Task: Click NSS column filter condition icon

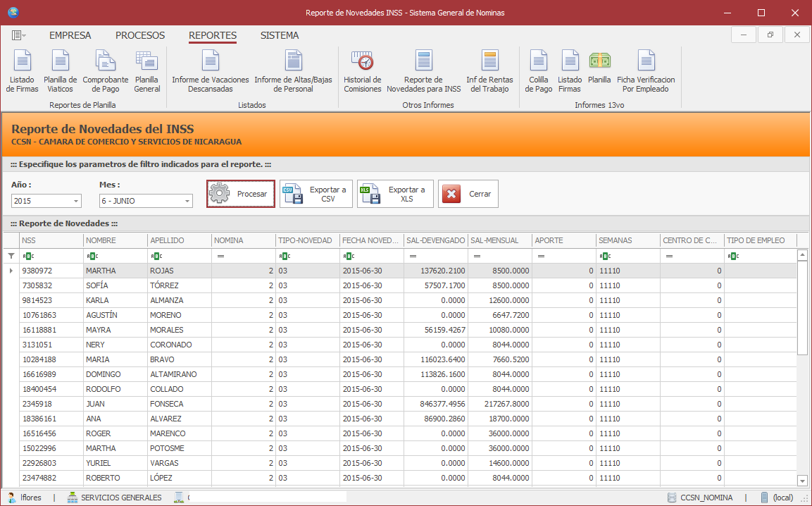Action: tap(28, 256)
